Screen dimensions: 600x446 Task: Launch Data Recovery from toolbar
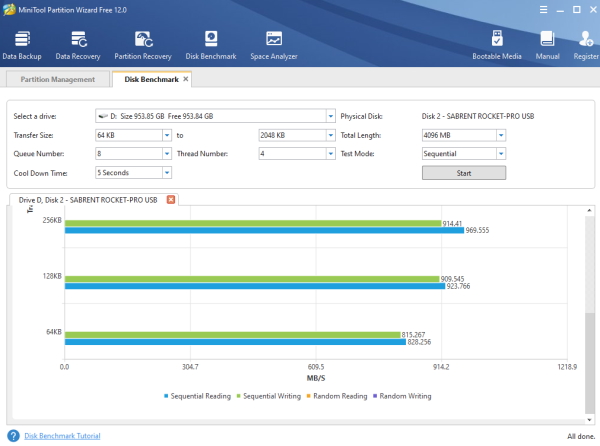(x=78, y=46)
